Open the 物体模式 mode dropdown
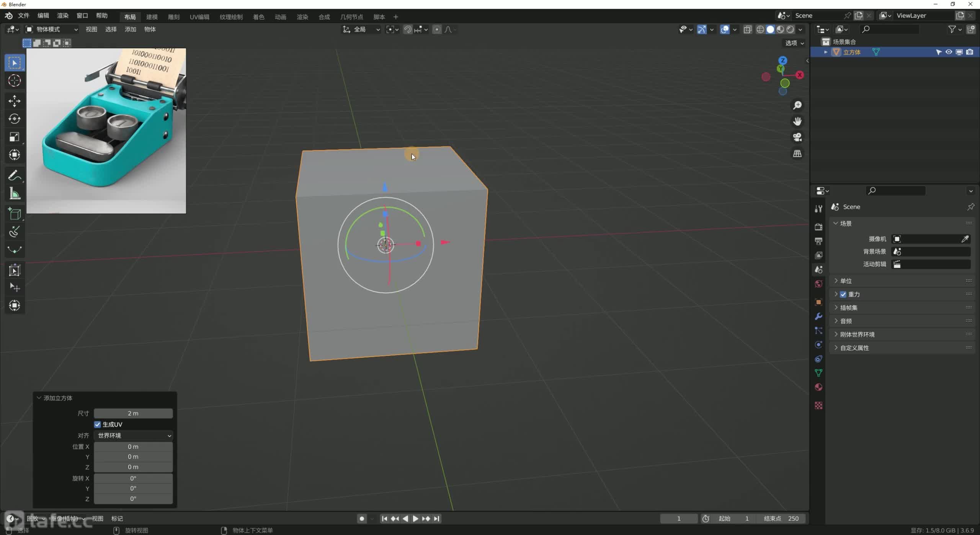 pos(52,29)
